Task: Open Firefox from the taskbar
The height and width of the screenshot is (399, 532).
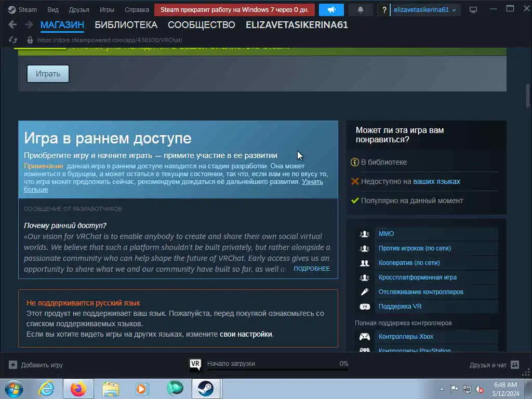Action: coord(78,389)
